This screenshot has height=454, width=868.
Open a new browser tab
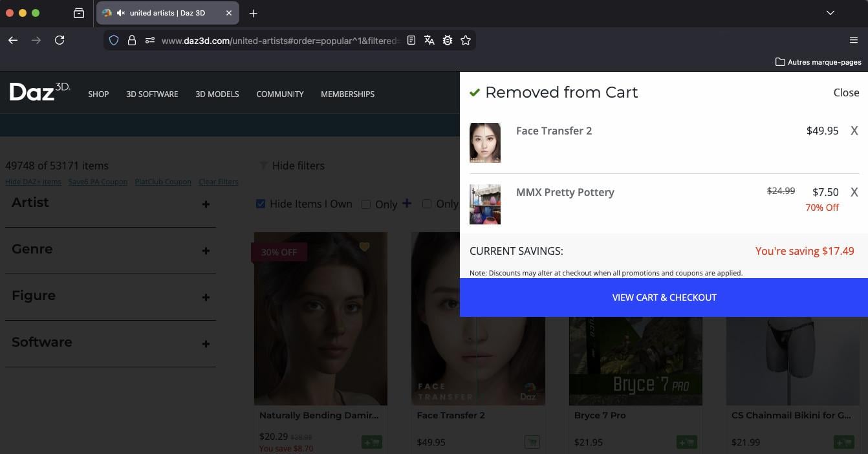point(254,13)
